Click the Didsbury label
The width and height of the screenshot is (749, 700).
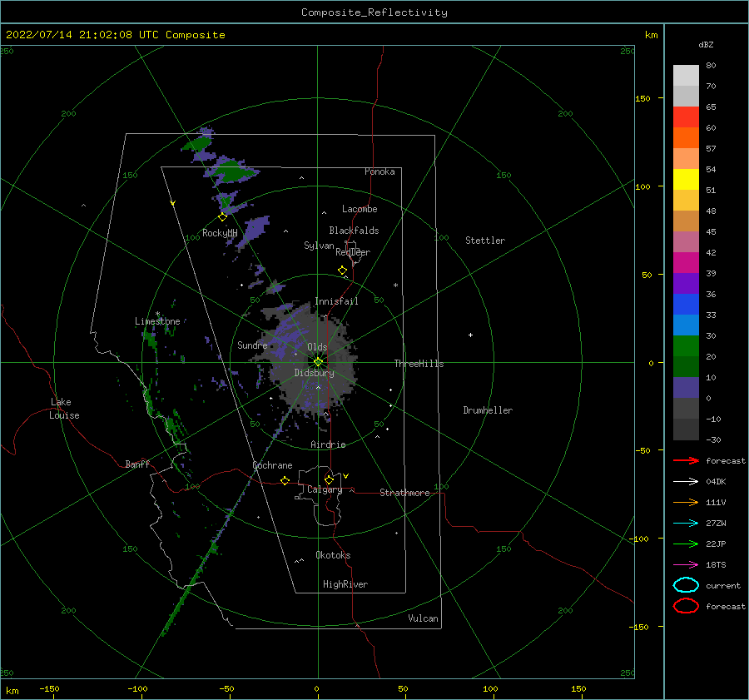click(314, 373)
